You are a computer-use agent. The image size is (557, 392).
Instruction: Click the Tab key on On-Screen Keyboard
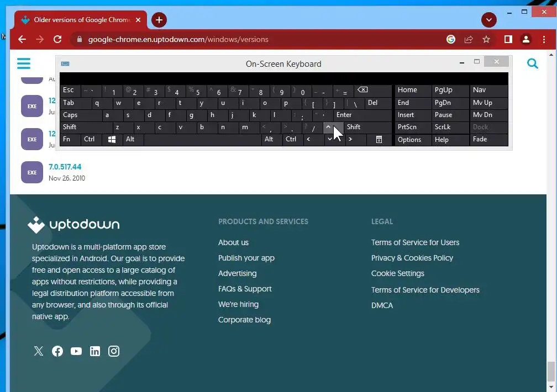click(x=75, y=103)
